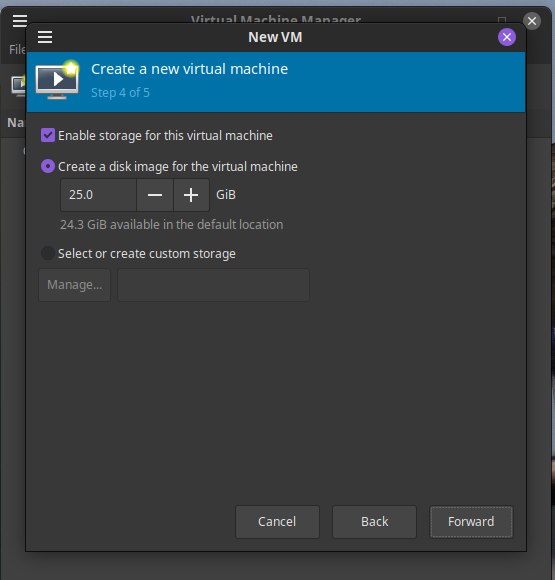Click the new virtual machine monitor icon

click(57, 80)
